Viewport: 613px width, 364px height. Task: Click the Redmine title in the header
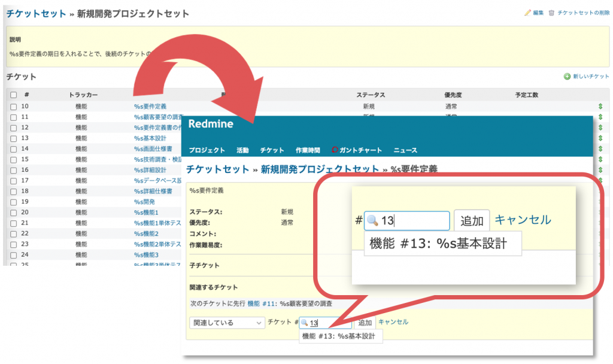[211, 123]
